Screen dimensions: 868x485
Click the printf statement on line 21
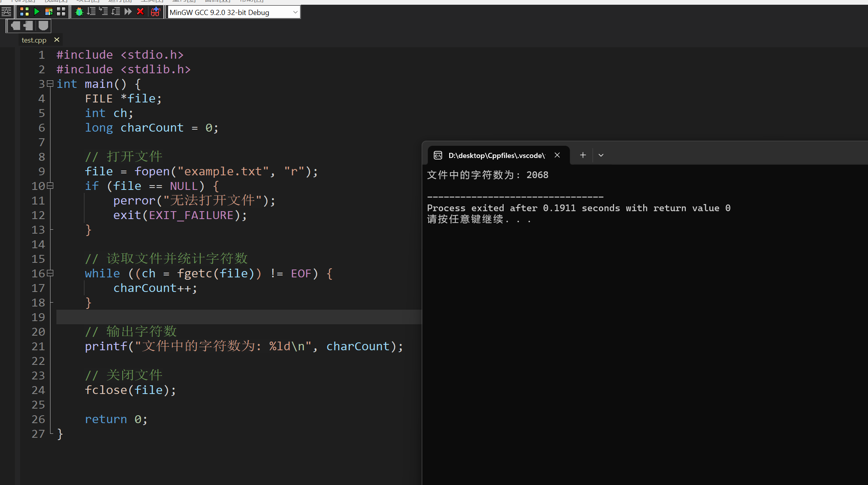click(x=244, y=346)
